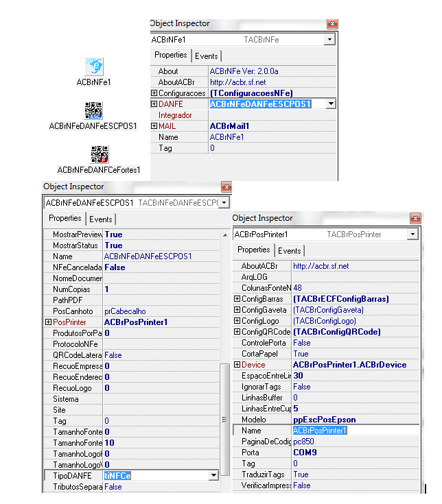This screenshot has height=504, width=442.
Task: Select the PosPrinter value ACBrPosPrinter1
Action: (x=136, y=322)
